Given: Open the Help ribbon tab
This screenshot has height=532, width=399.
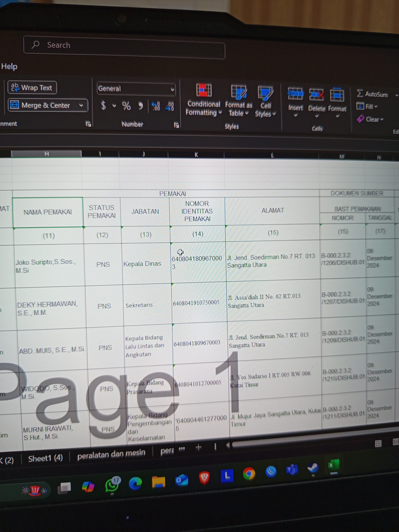Looking at the screenshot, I should [x=9, y=66].
